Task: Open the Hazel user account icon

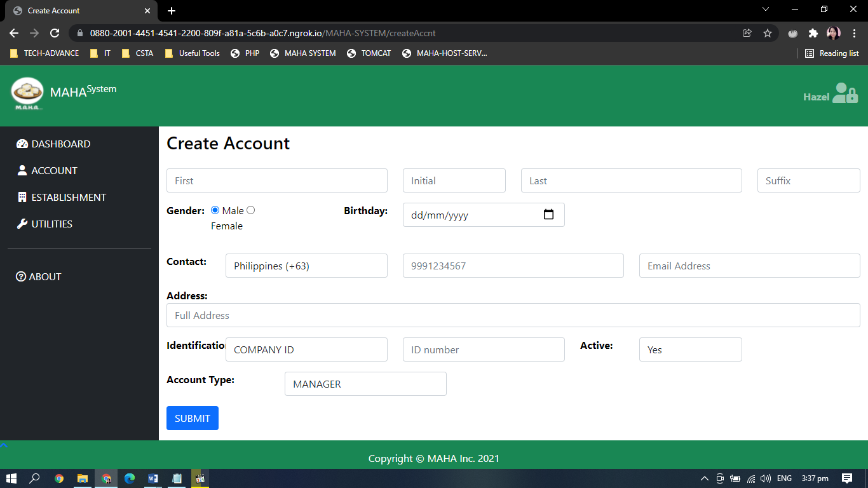Action: point(845,93)
